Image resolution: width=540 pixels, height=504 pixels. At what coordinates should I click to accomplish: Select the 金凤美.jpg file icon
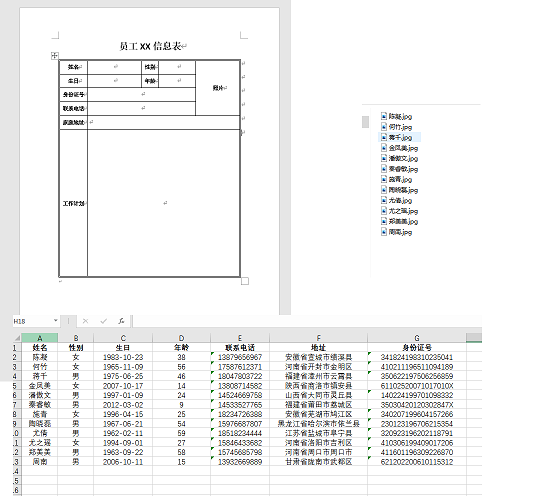(x=384, y=148)
